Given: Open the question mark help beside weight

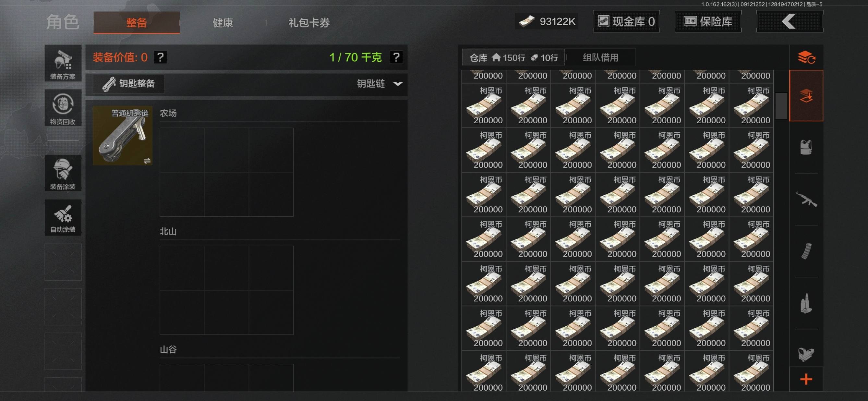Looking at the screenshot, I should tap(396, 57).
